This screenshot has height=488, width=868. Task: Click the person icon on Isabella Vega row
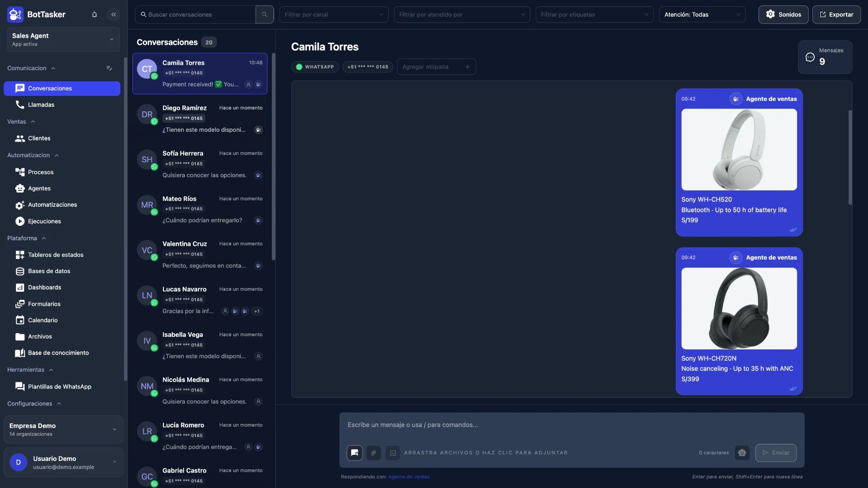(259, 357)
